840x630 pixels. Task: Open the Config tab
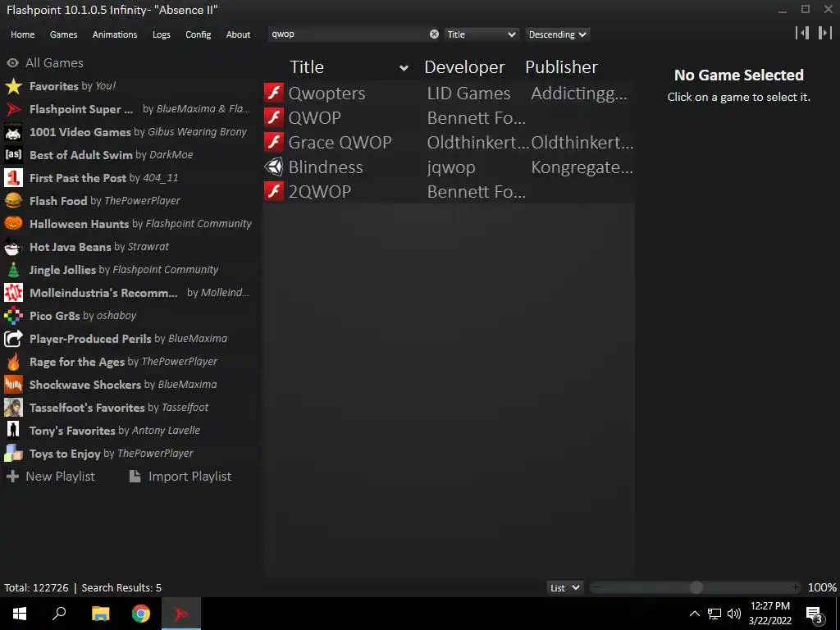[199, 34]
